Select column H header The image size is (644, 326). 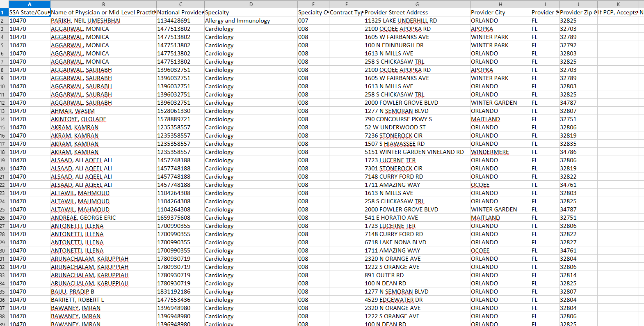(500, 4)
